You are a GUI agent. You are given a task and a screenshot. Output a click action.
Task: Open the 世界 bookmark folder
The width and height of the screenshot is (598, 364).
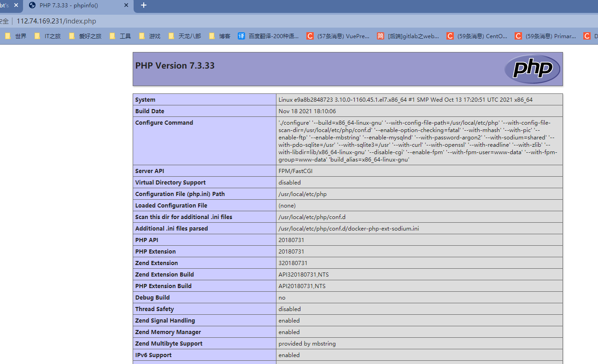tap(16, 36)
